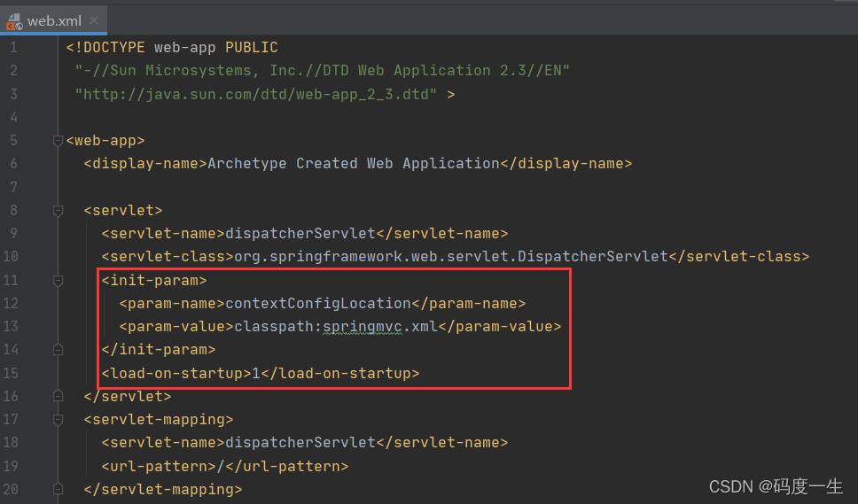The image size is (858, 504).
Task: Click the underlined springmvc word
Action: click(x=363, y=327)
